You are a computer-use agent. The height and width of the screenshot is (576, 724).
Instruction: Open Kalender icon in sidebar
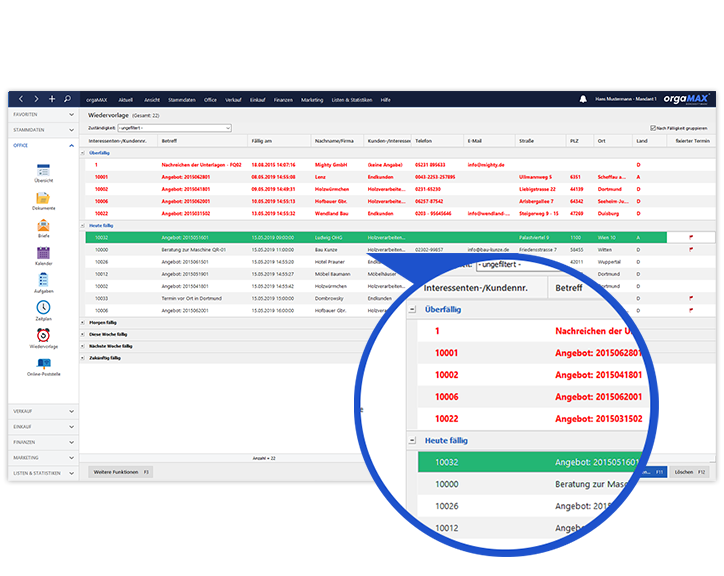point(43,256)
